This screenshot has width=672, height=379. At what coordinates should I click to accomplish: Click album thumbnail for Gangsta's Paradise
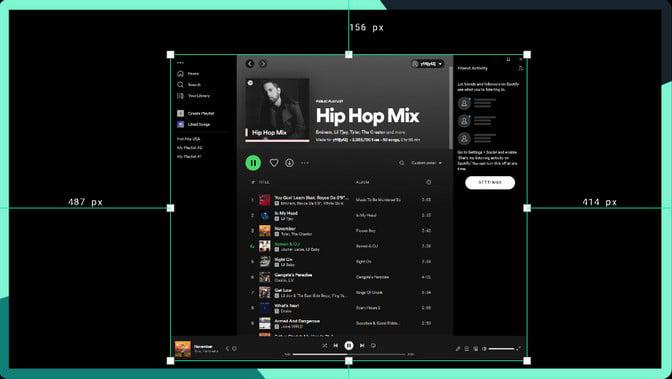click(265, 277)
